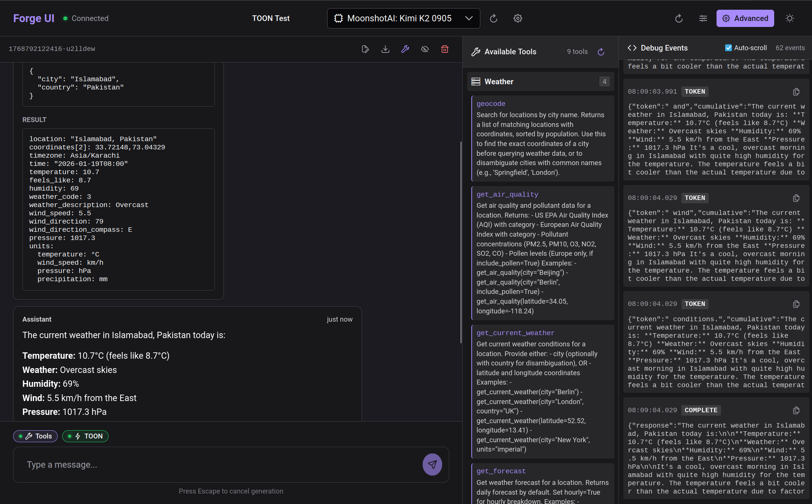This screenshot has width=812, height=504.
Task: Expand the geocode tool card
Action: click(491, 103)
